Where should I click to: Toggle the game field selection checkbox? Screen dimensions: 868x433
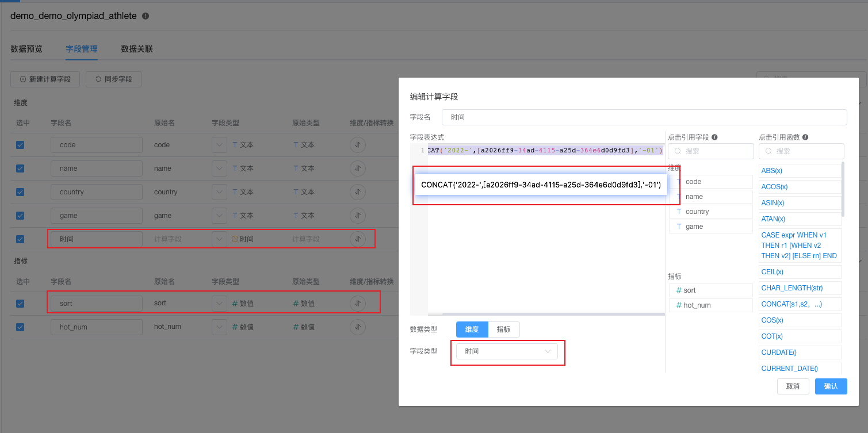point(20,215)
